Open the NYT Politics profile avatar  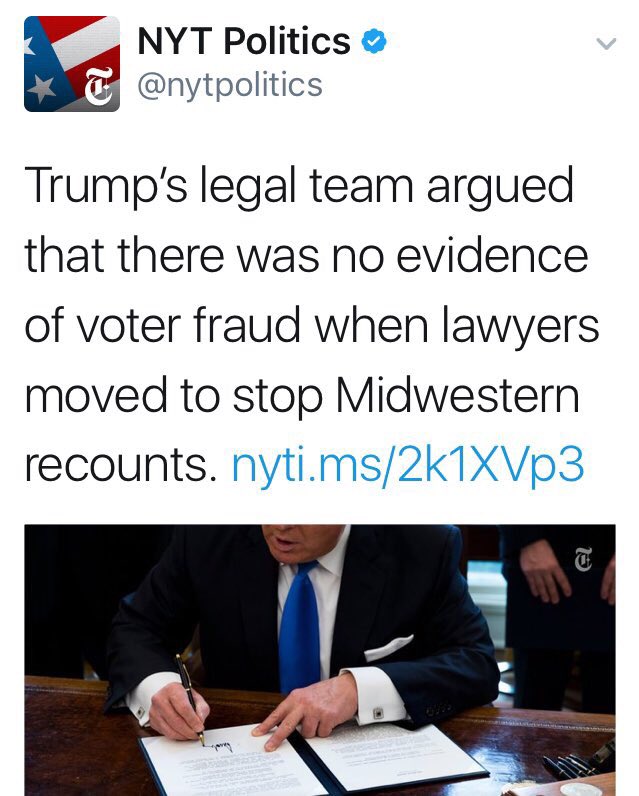coord(72,64)
